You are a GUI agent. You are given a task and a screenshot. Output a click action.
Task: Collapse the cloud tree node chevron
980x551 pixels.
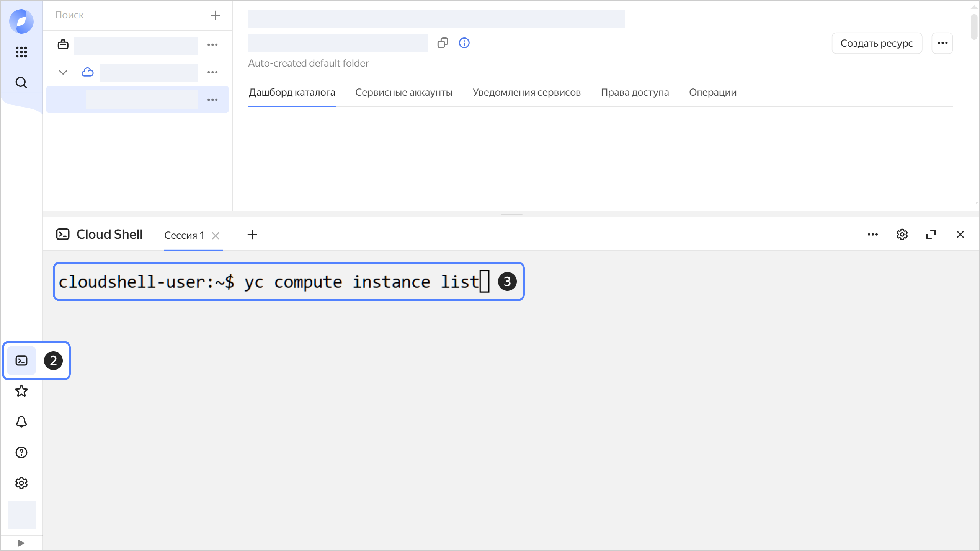63,72
